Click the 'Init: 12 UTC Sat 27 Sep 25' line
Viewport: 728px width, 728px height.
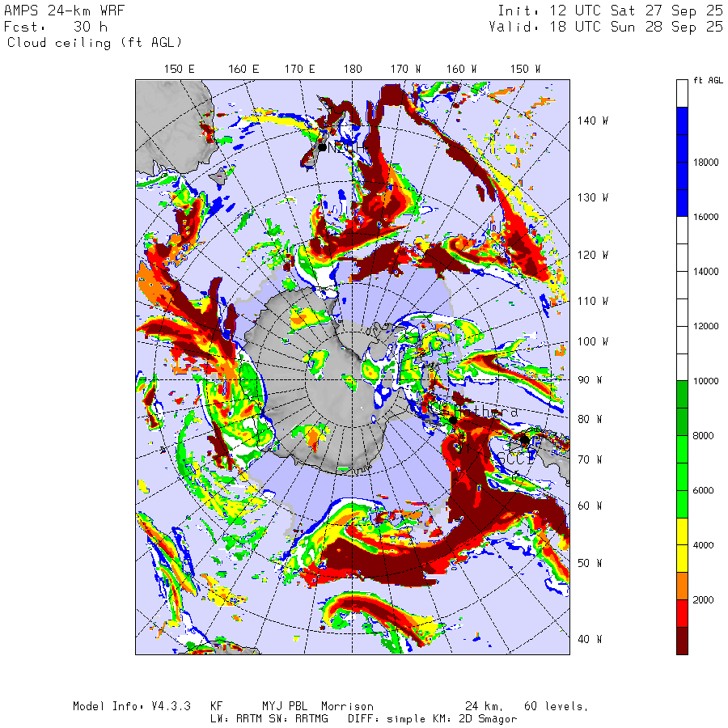pyautogui.click(x=610, y=11)
